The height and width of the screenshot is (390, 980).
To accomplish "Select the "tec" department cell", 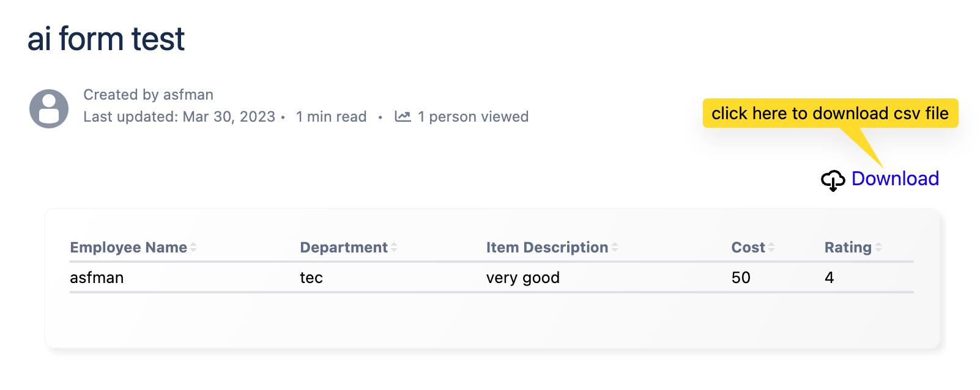I will pyautogui.click(x=311, y=278).
